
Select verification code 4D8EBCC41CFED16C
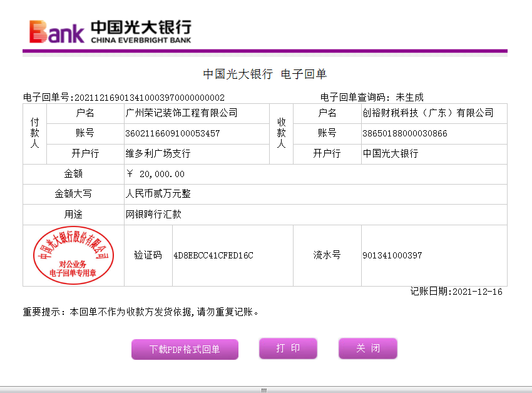213,255
